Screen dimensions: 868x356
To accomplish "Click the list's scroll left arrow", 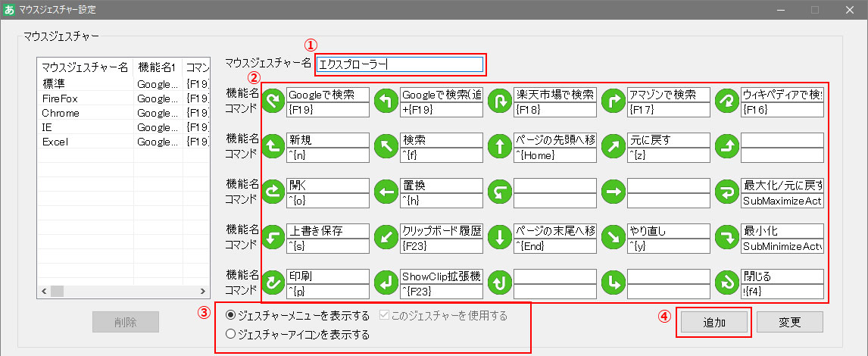I will click(x=43, y=291).
